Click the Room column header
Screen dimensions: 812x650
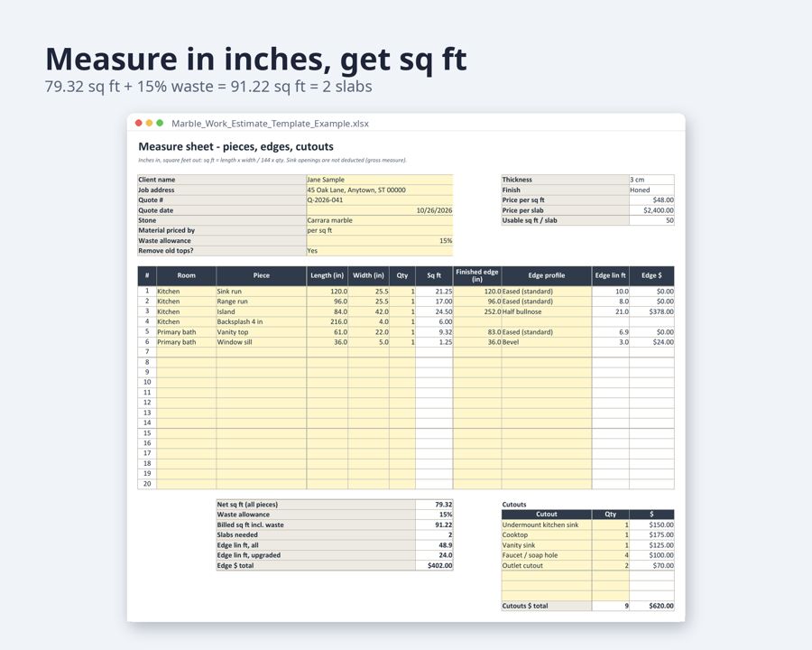click(187, 275)
